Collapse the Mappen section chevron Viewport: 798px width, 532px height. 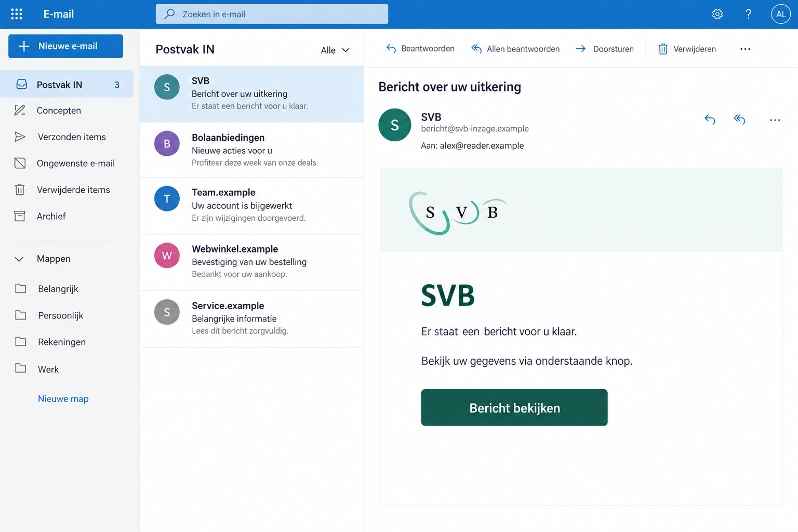[19, 259]
